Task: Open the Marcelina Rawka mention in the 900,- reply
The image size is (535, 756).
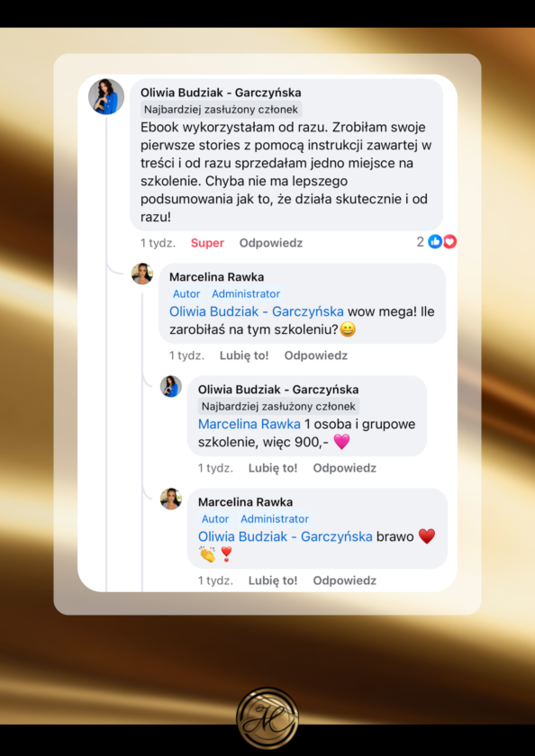Action: [x=249, y=424]
